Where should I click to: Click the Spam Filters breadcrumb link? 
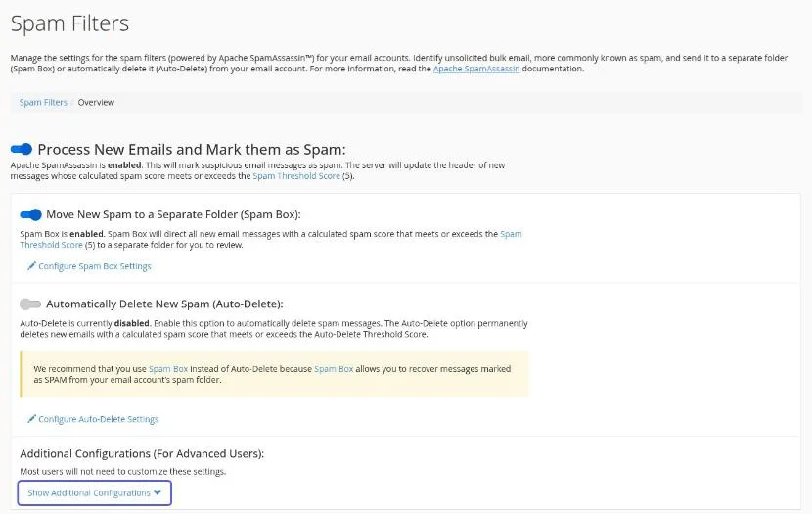pyautogui.click(x=43, y=102)
